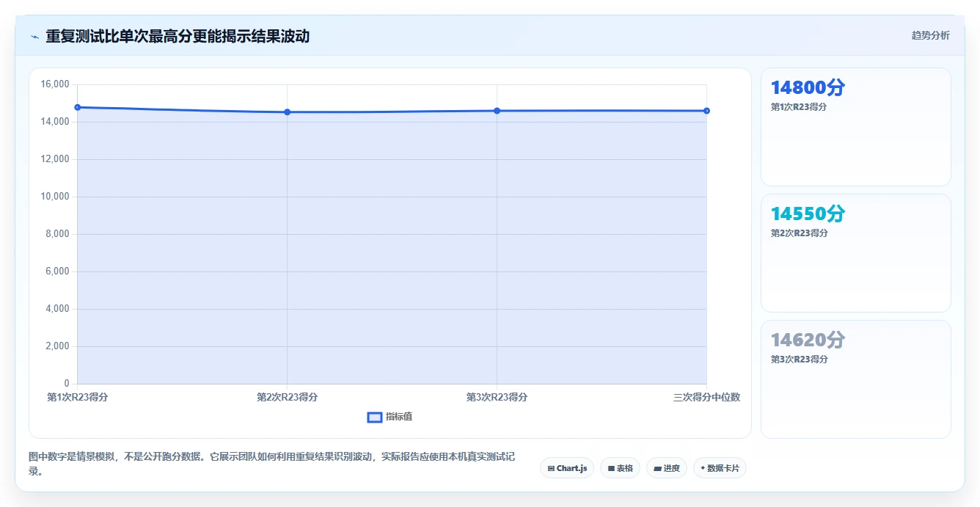Select the 进度 tag

pyautogui.click(x=667, y=468)
